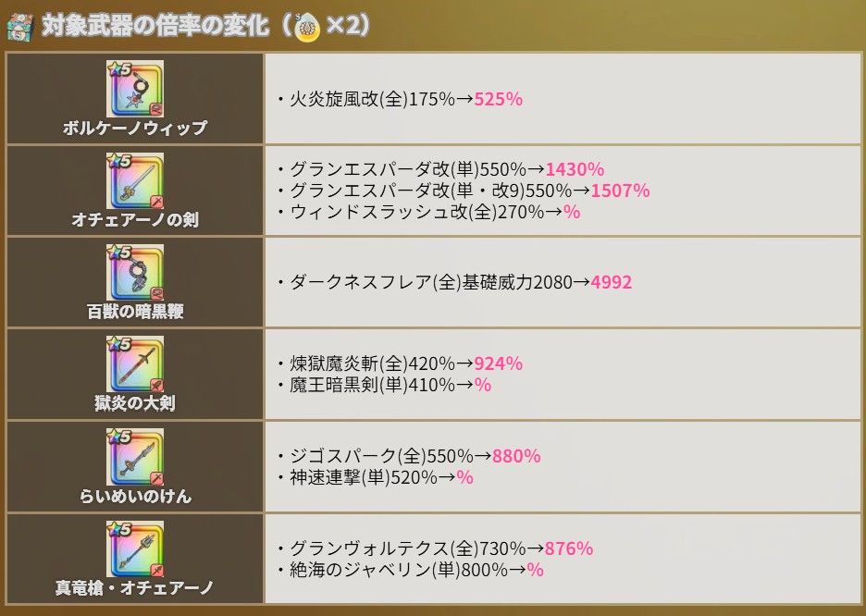Click the orb icon beside ×2
Screen dimensions: 866x616
coord(308,28)
